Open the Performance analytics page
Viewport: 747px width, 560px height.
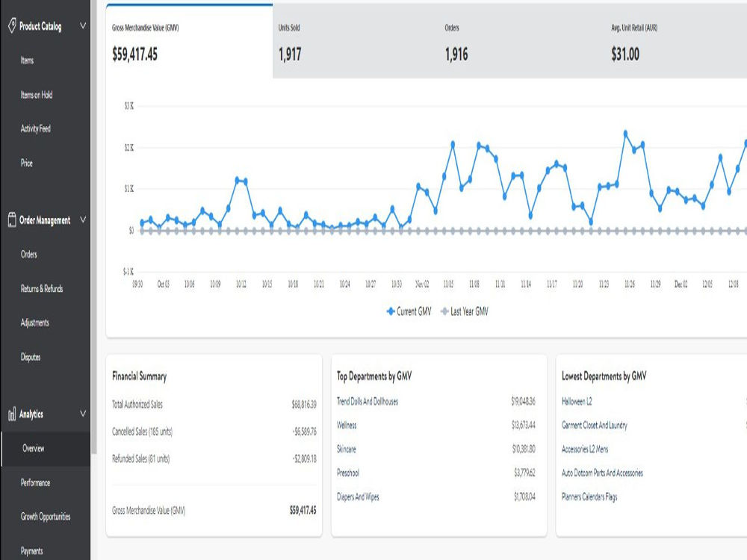[x=35, y=483]
